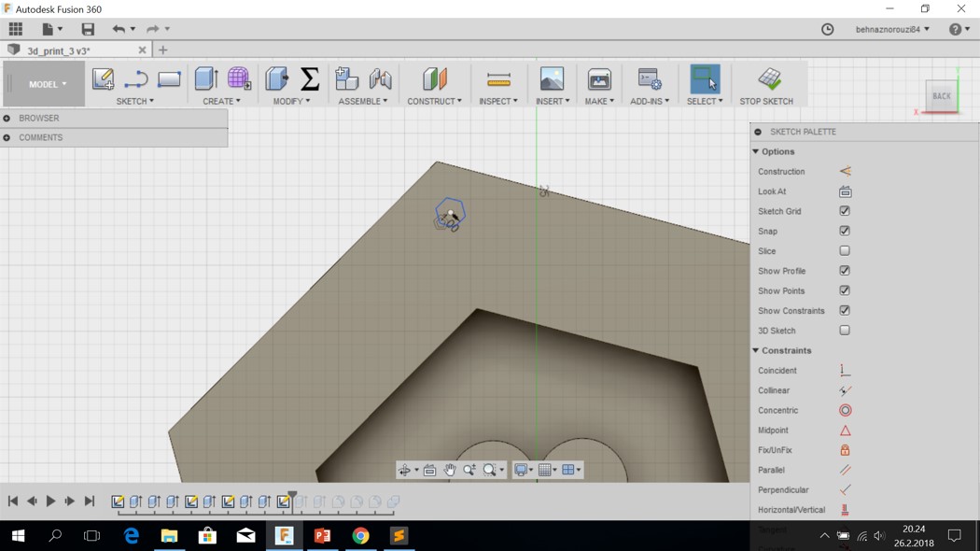Viewport: 980px width, 551px height.
Task: Select the 3D Print make tool
Action: [x=599, y=79]
